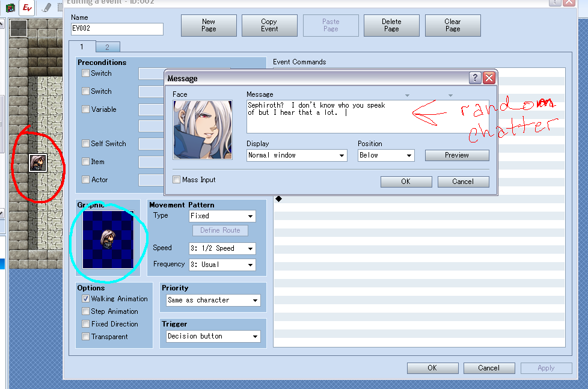
Task: Click the event Name field EV002
Action: click(x=117, y=29)
